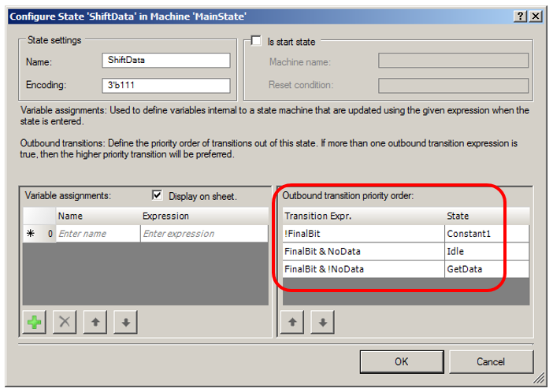The image size is (553, 392).
Task: Click the 'Idle' target state cell
Action: [487, 251]
